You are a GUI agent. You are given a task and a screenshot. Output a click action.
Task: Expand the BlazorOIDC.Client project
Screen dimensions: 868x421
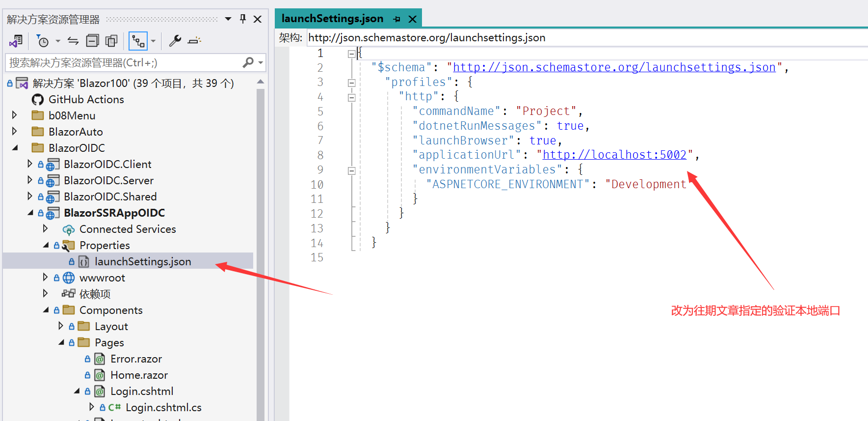point(29,164)
